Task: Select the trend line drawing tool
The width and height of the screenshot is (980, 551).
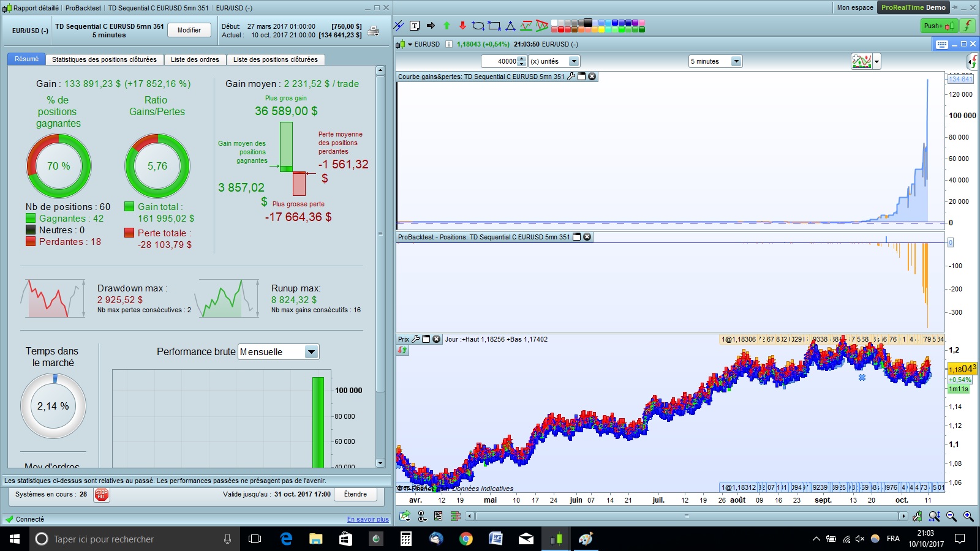Action: pyautogui.click(x=399, y=26)
